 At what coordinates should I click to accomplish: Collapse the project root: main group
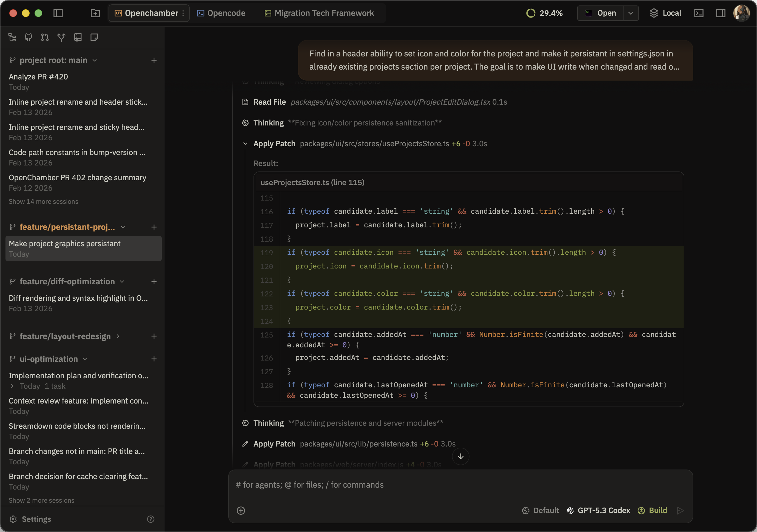[x=95, y=60]
